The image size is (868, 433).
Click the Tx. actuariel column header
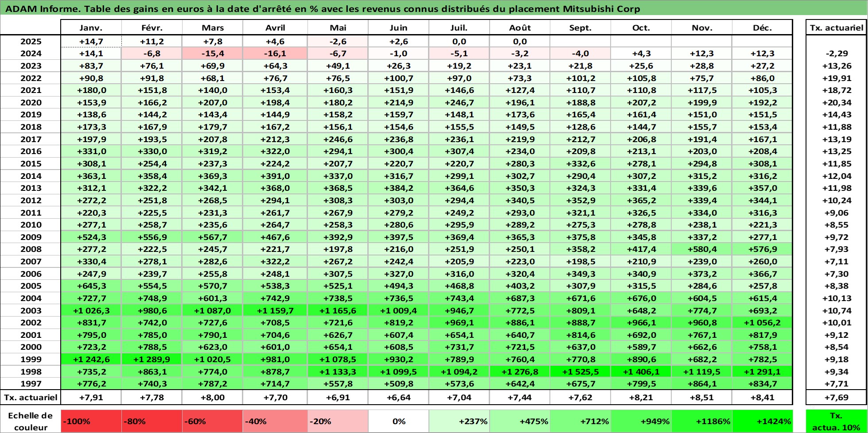pos(837,27)
